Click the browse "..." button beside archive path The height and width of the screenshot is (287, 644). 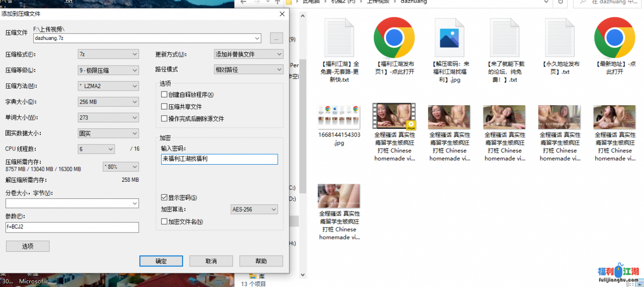coord(276,38)
